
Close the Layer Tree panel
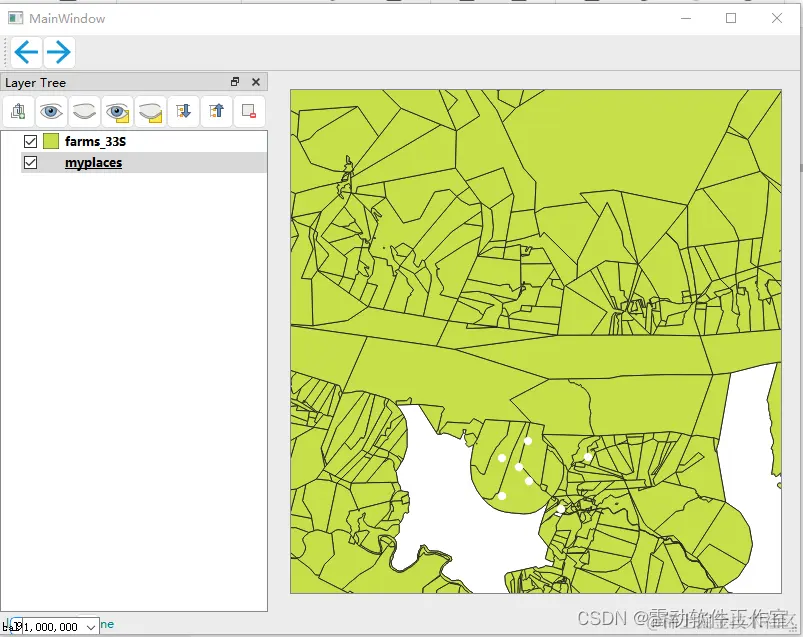tap(256, 82)
